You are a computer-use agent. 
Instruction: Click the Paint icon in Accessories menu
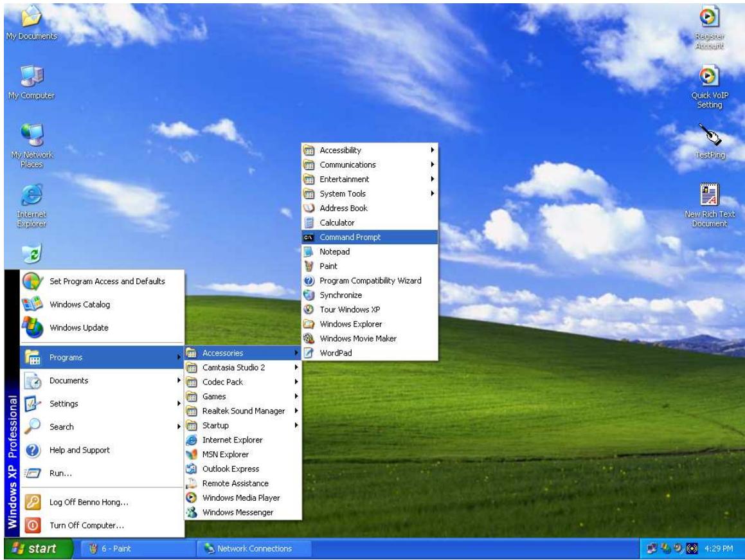[x=309, y=266]
